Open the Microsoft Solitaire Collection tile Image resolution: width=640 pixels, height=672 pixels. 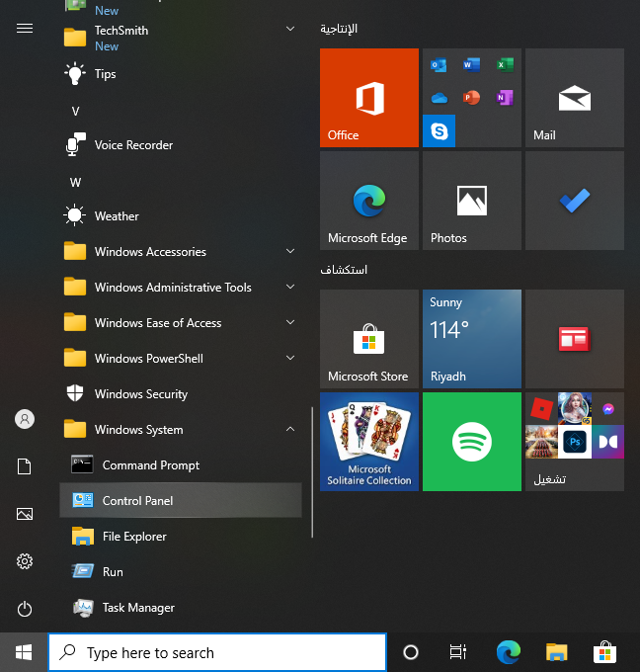tap(368, 442)
